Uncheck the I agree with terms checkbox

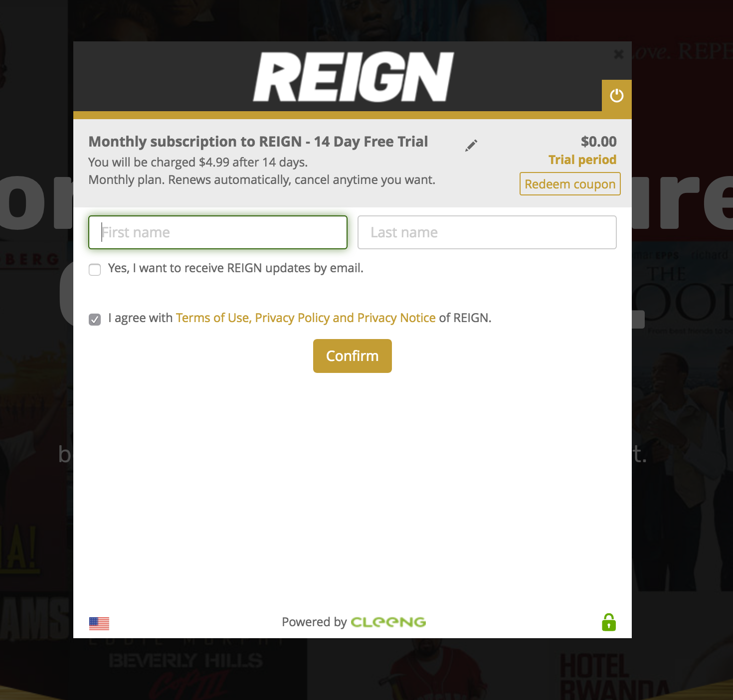click(95, 320)
